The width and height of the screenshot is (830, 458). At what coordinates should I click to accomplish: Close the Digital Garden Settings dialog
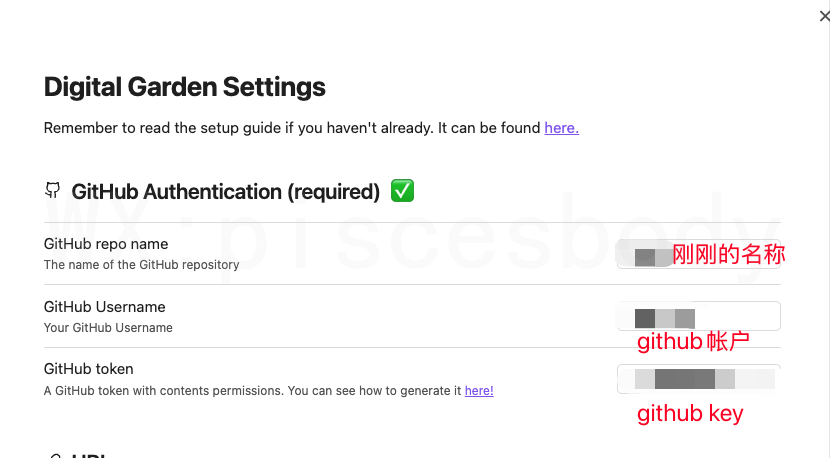(x=824, y=16)
